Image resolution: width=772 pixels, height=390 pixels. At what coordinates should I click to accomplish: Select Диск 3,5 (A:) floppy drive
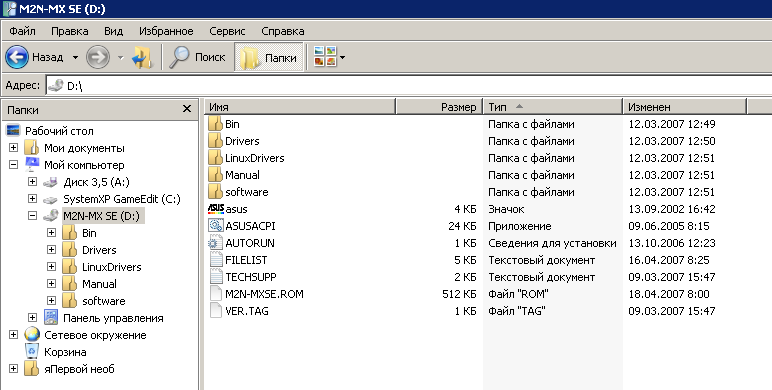click(x=96, y=182)
